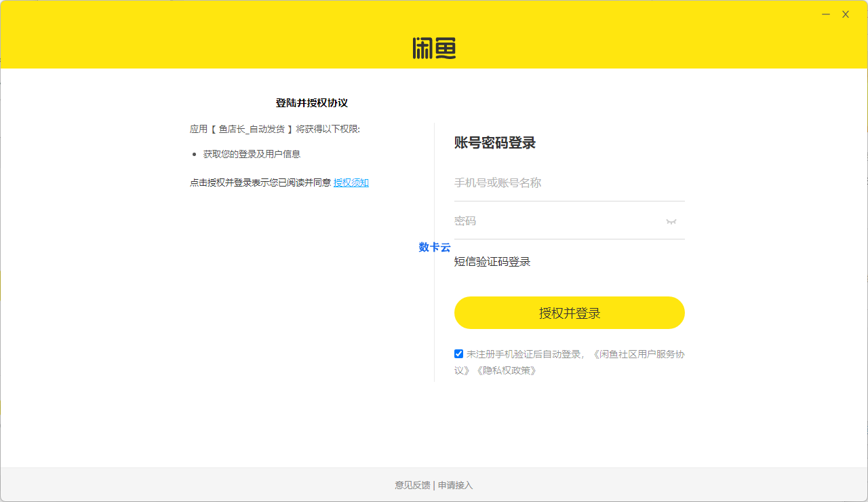Click the blue 数卡云 label
This screenshot has height=502, width=868.
coord(434,247)
